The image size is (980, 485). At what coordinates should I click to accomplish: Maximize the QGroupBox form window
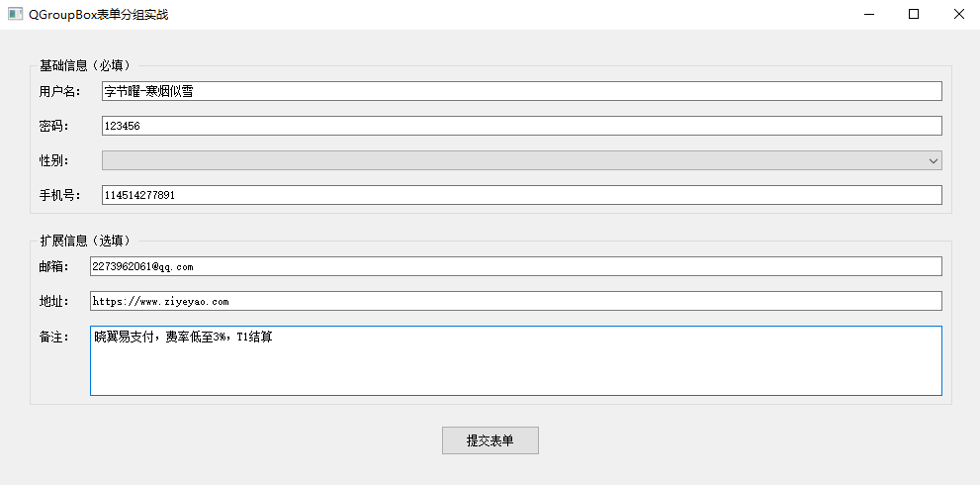click(914, 14)
